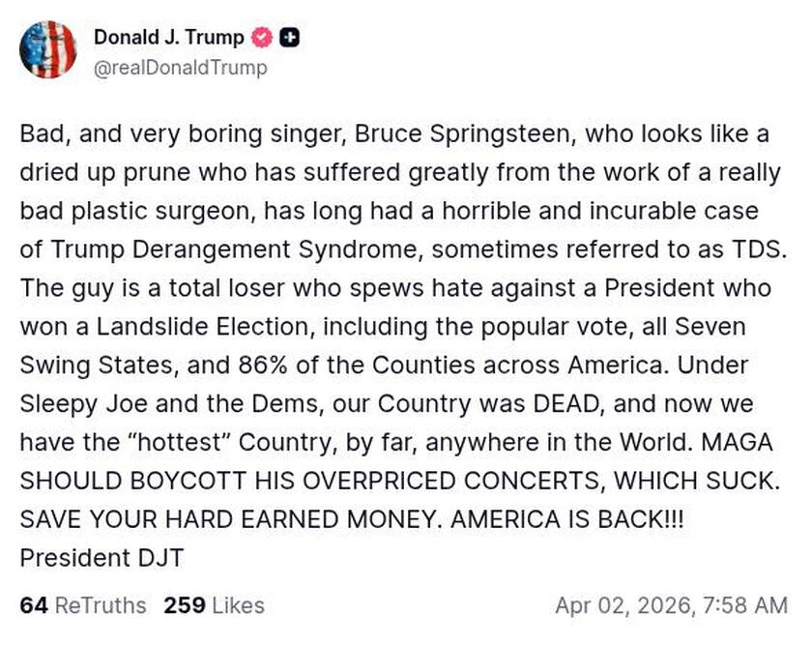Click the "ReTruths" label text
The image size is (812, 645).
point(102,605)
